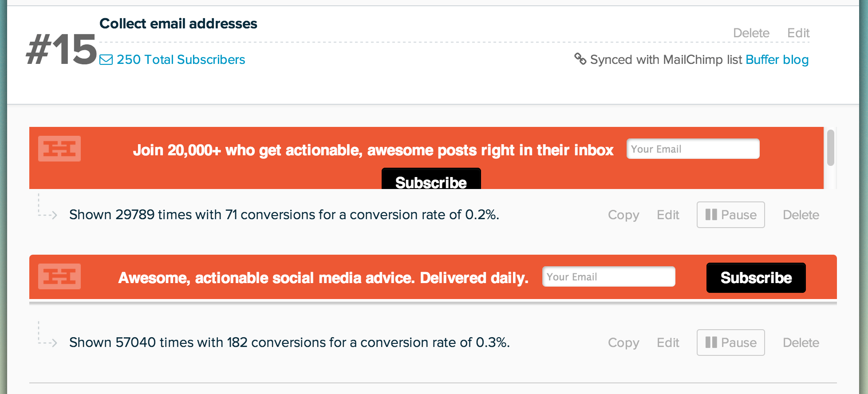868x394 pixels.
Task: Open the 250 Total Subscribers list
Action: 180,59
